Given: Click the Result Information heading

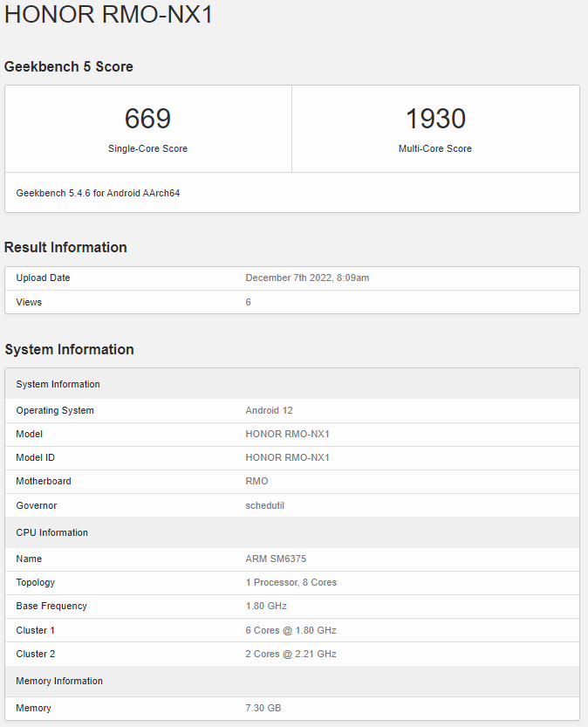Looking at the screenshot, I should point(65,248).
